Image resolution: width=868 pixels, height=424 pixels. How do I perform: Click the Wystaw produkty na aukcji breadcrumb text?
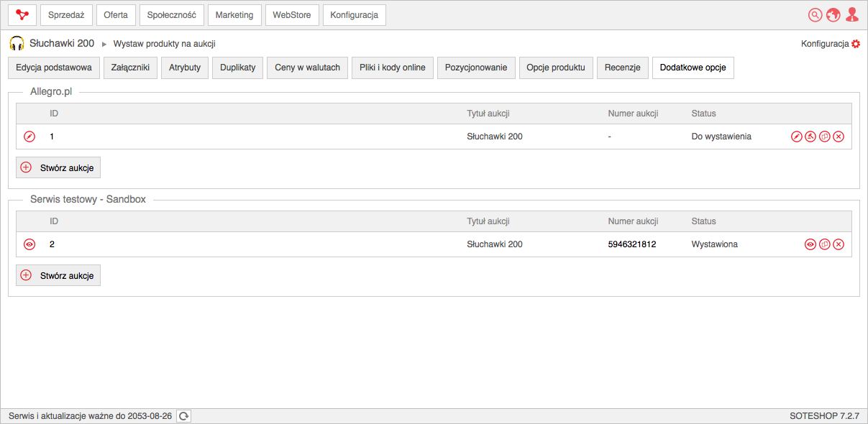165,44
